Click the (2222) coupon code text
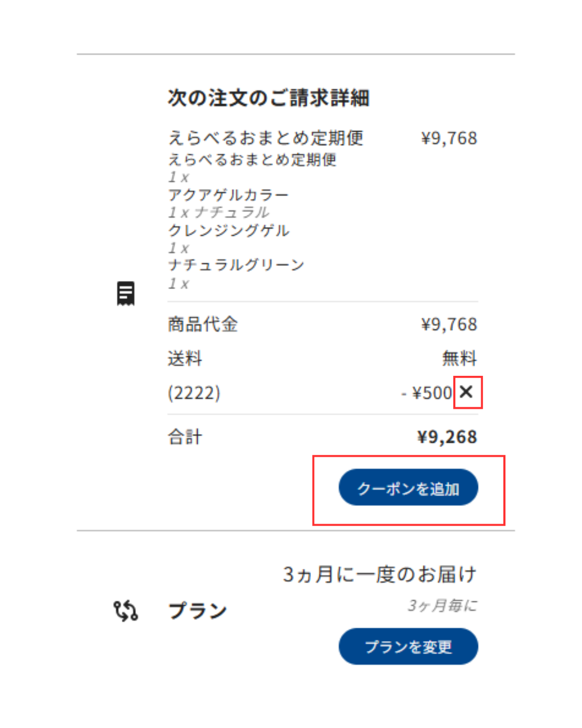The height and width of the screenshot is (728, 582). [194, 393]
